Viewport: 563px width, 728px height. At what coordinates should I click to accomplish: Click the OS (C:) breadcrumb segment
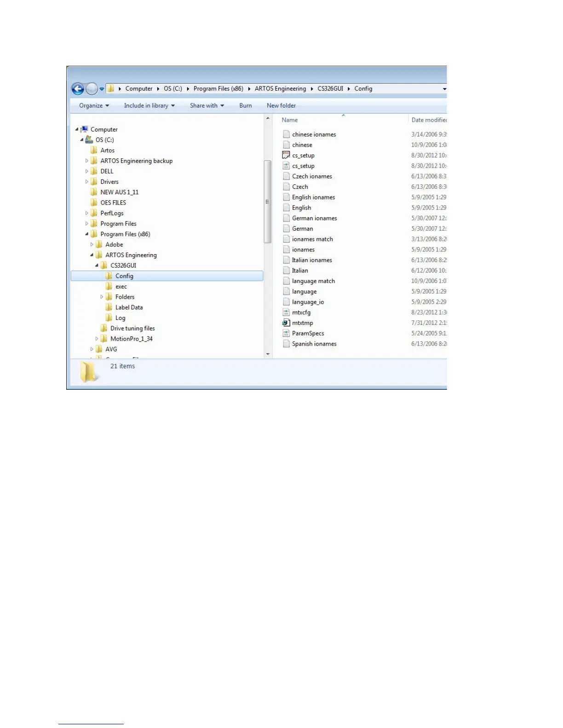click(x=173, y=89)
